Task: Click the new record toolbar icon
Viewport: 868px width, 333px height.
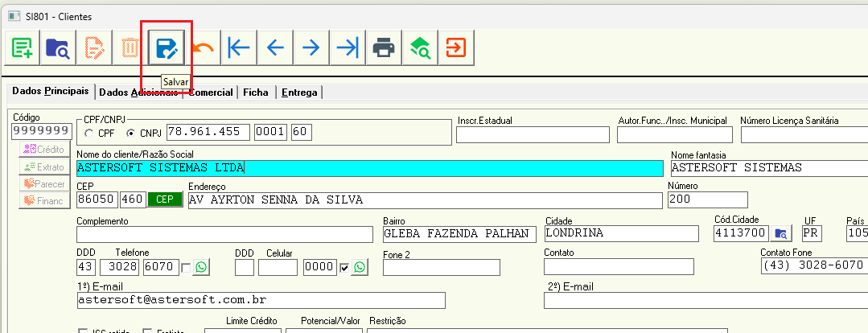Action: (x=22, y=48)
